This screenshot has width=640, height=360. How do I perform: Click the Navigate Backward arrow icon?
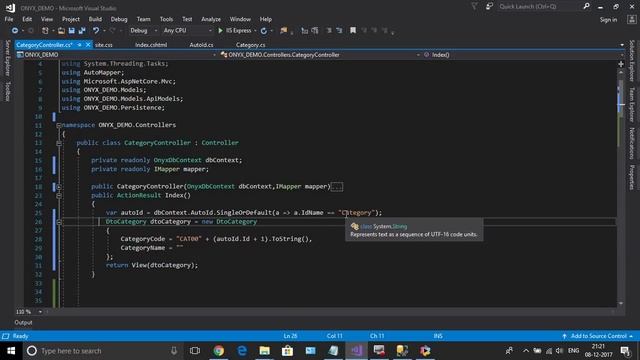pyautogui.click(x=15, y=31)
